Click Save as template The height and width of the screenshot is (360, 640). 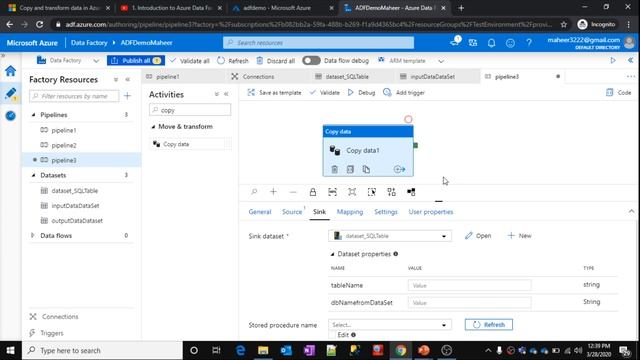(x=274, y=93)
